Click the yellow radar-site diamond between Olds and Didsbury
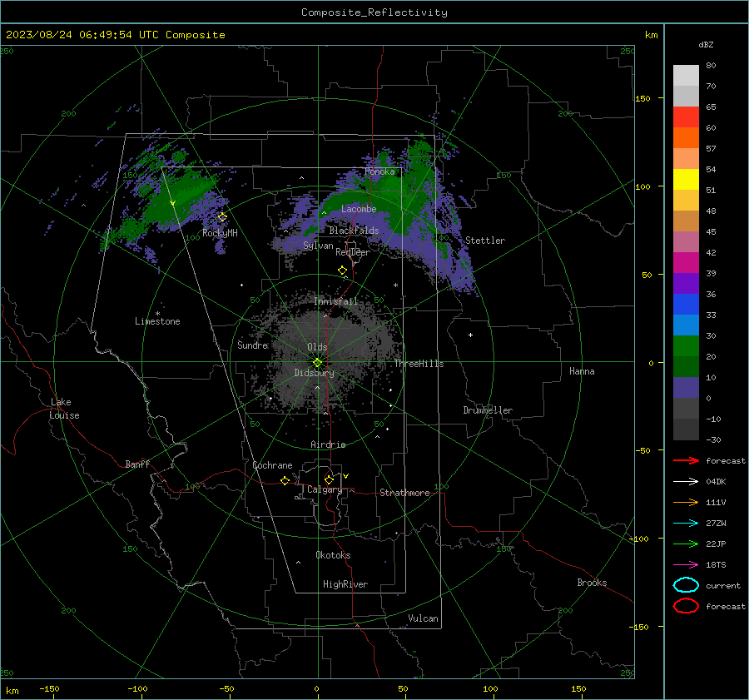 click(x=318, y=362)
